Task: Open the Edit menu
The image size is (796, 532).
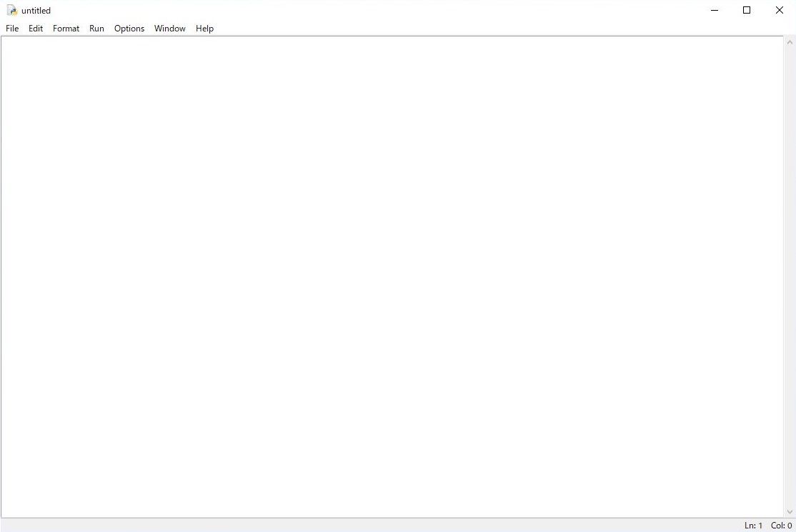Action: click(36, 29)
